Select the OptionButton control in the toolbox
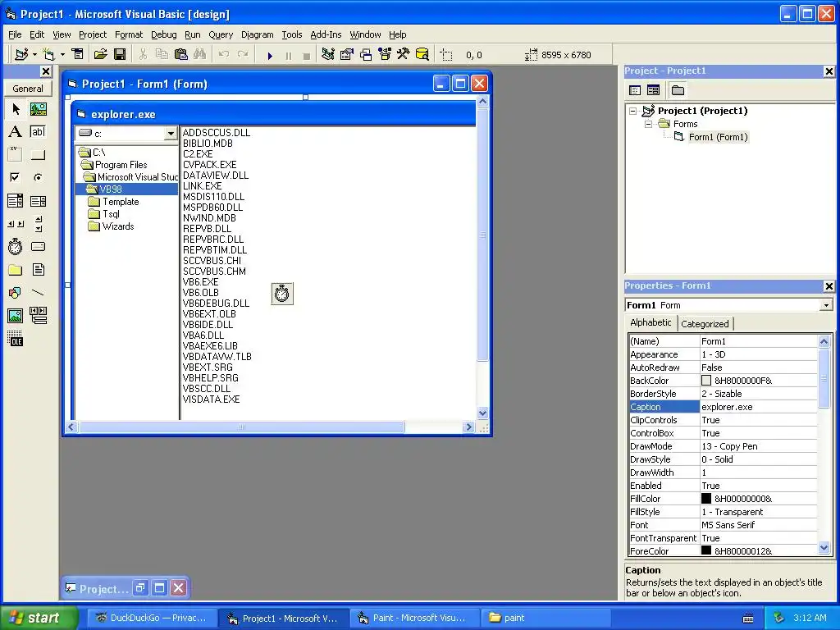The image size is (840, 630). (x=38, y=177)
